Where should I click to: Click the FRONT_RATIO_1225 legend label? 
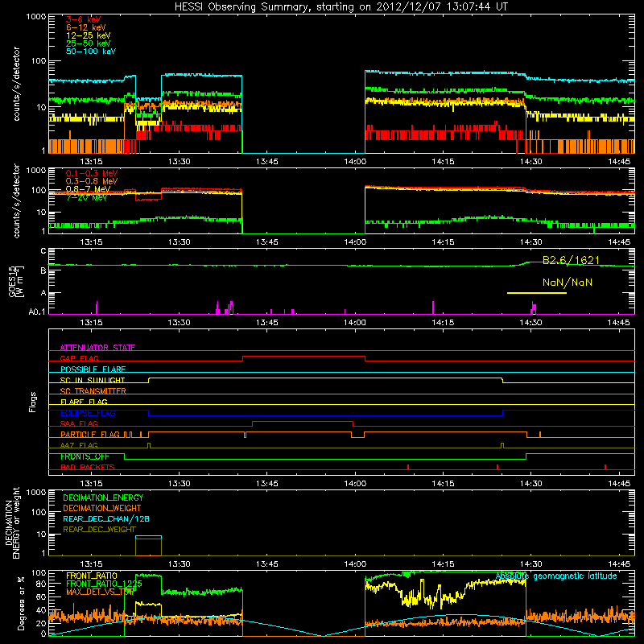(x=104, y=584)
